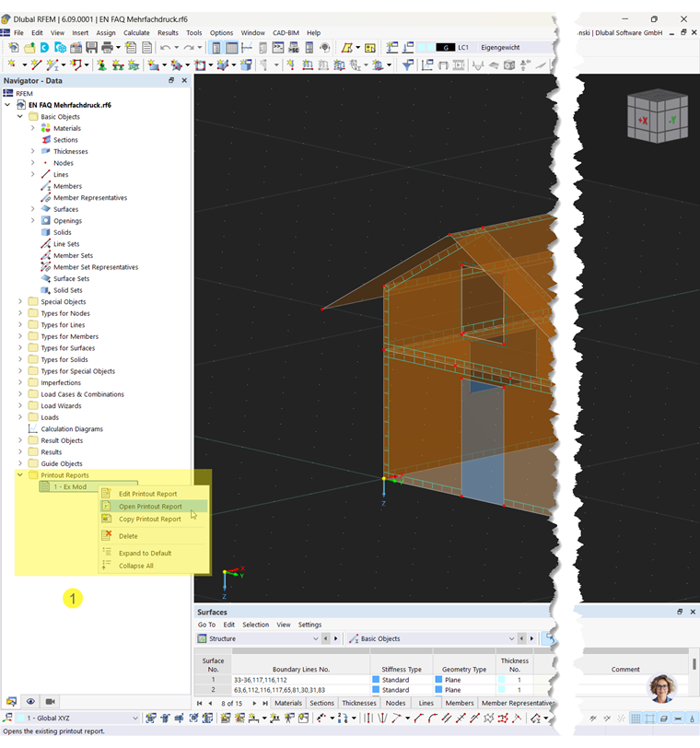Open the Calculate menu
The width and height of the screenshot is (700, 748).
click(x=136, y=33)
